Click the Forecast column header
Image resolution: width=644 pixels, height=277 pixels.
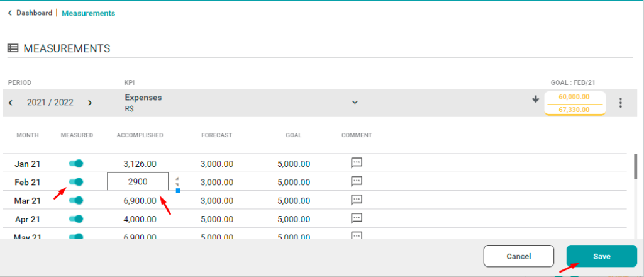(217, 135)
